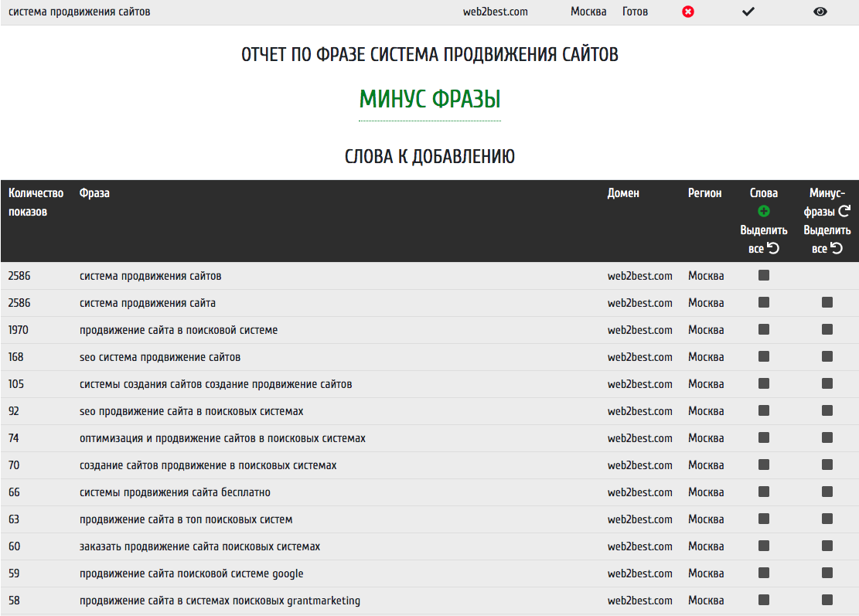Check Слова box for 'система продвижения сайтов'

(x=764, y=276)
